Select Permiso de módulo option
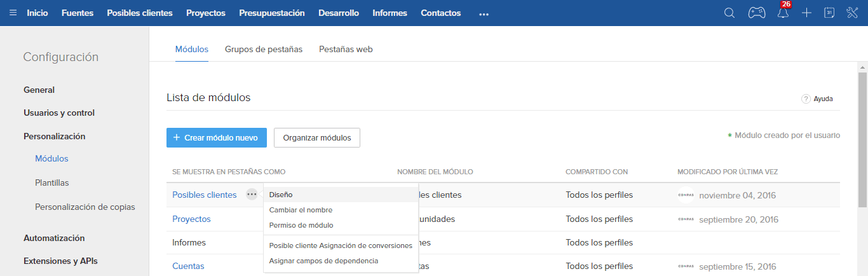This screenshot has width=868, height=276. [301, 225]
